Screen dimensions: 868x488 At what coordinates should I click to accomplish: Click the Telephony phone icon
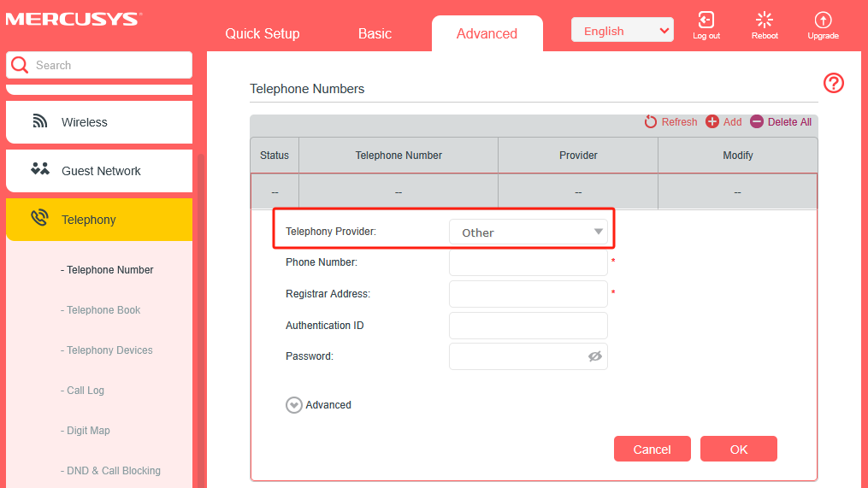click(x=40, y=218)
